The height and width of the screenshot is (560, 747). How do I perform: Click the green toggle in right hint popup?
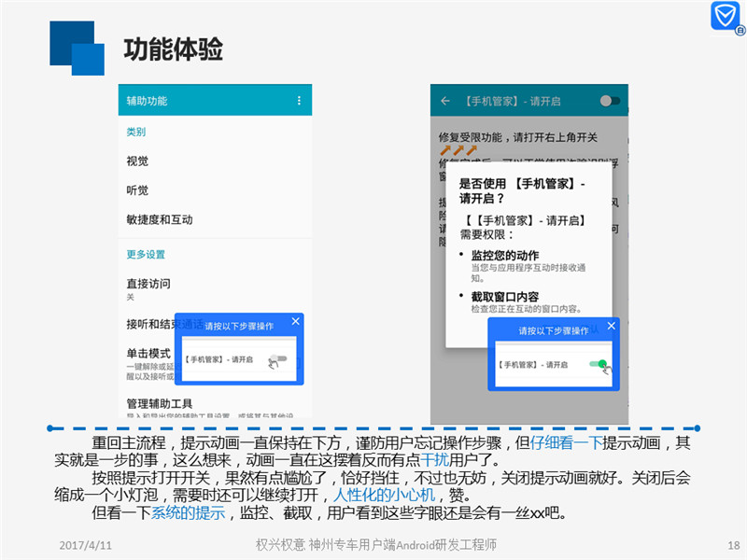tap(599, 364)
